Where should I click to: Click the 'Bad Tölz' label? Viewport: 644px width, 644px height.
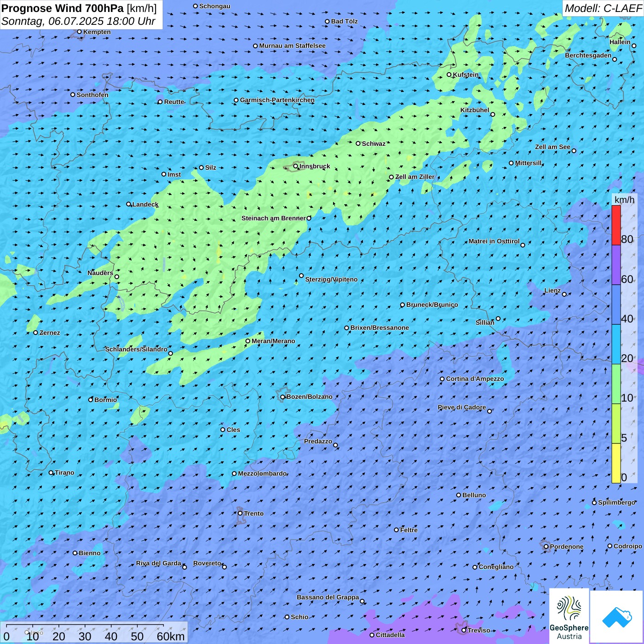(x=344, y=21)
